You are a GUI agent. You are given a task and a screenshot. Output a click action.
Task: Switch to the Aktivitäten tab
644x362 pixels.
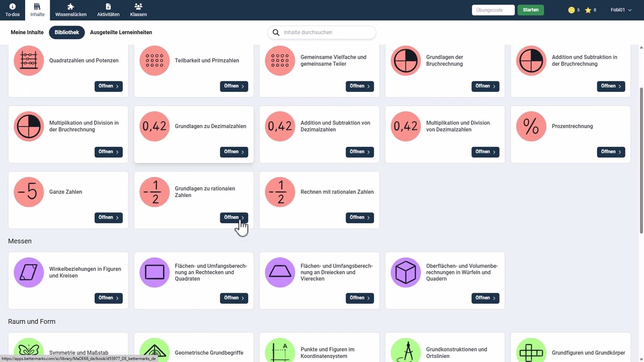(x=108, y=10)
